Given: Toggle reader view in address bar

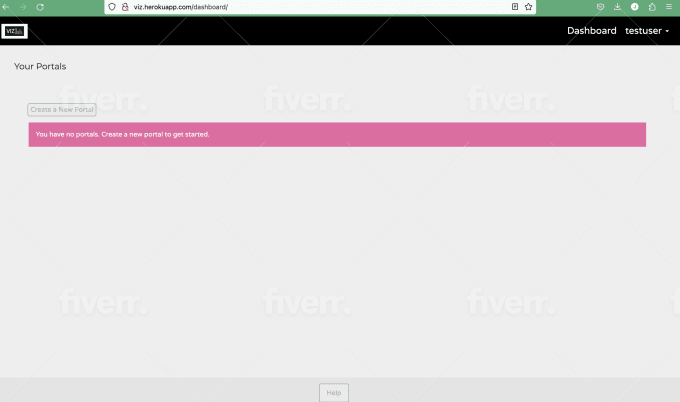Looking at the screenshot, I should 515,6.
